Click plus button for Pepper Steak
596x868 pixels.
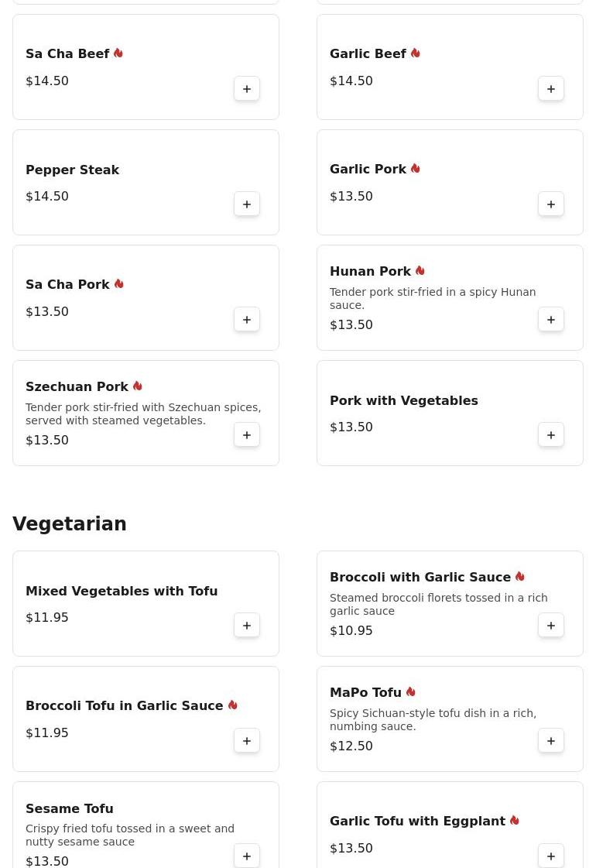[x=247, y=204]
